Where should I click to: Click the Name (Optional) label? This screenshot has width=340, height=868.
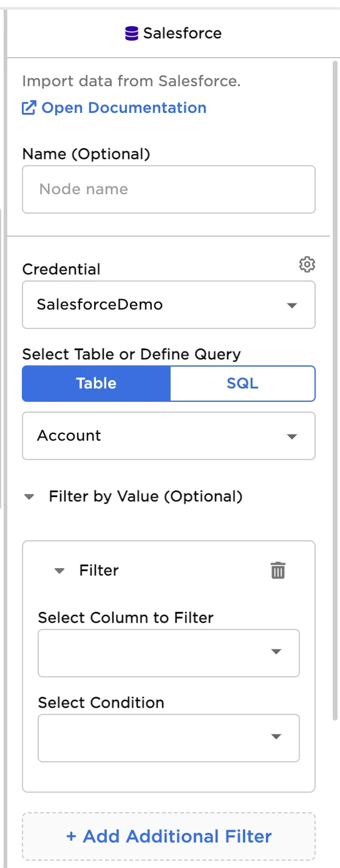tap(86, 154)
